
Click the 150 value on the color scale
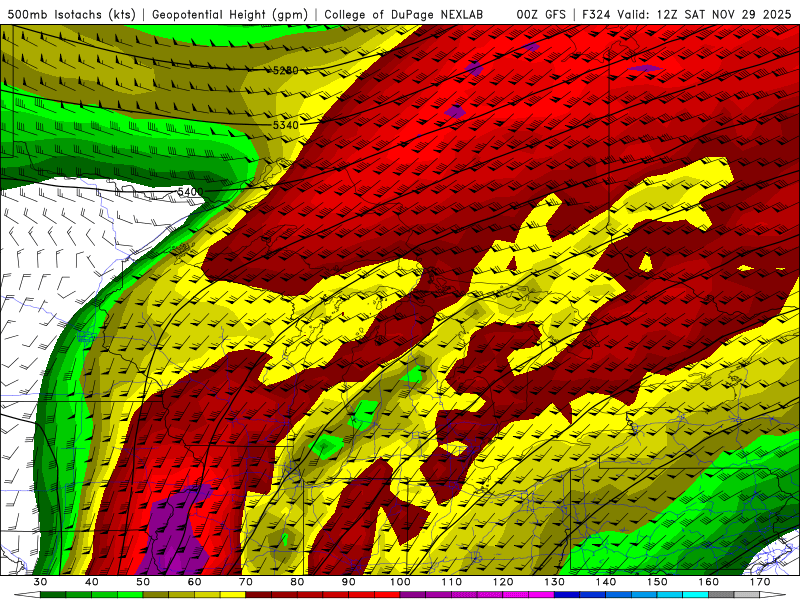pos(657,582)
